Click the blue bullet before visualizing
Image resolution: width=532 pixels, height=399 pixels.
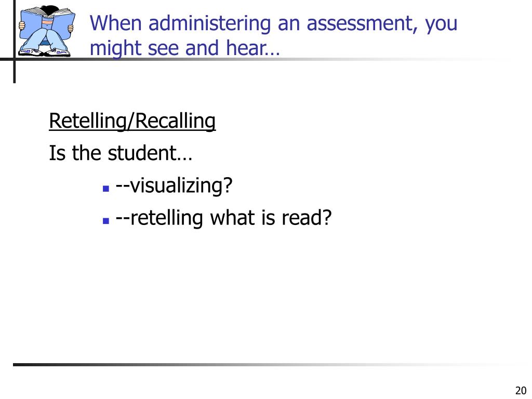pos(106,189)
